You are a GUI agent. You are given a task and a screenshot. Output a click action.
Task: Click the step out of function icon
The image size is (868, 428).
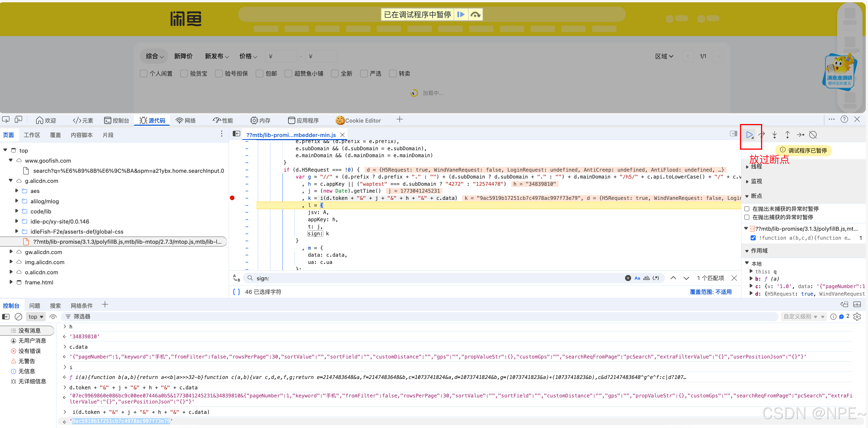(788, 135)
